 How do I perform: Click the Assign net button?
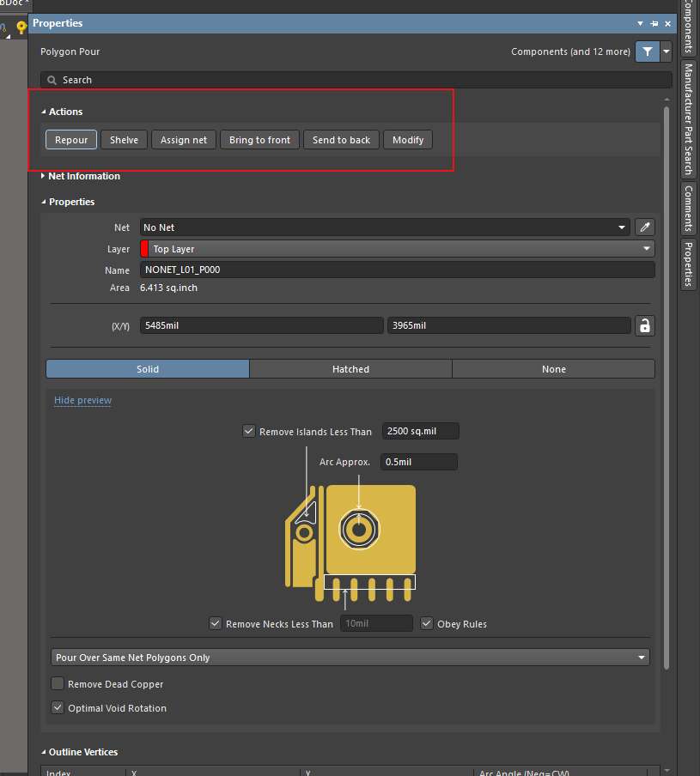pos(184,140)
